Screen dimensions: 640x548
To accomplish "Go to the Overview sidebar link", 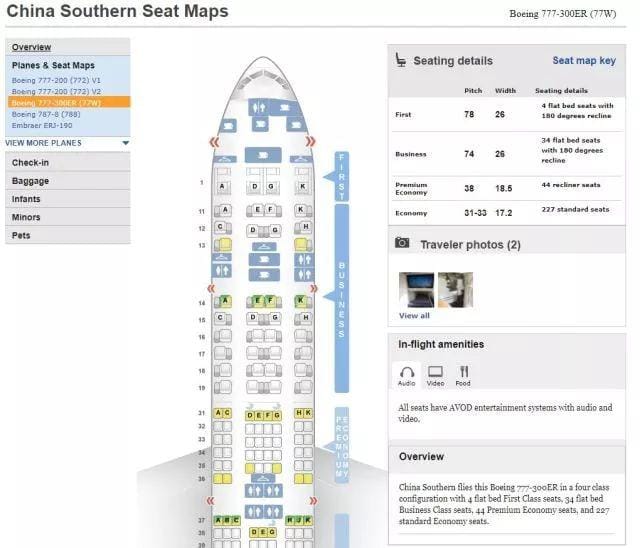I will (31, 47).
